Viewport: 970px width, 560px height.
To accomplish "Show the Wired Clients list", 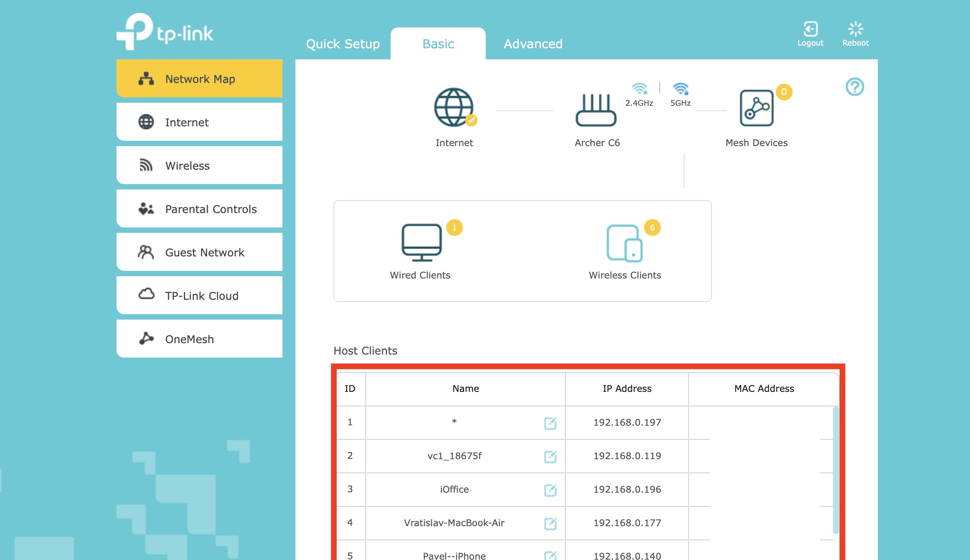I will coord(421,243).
